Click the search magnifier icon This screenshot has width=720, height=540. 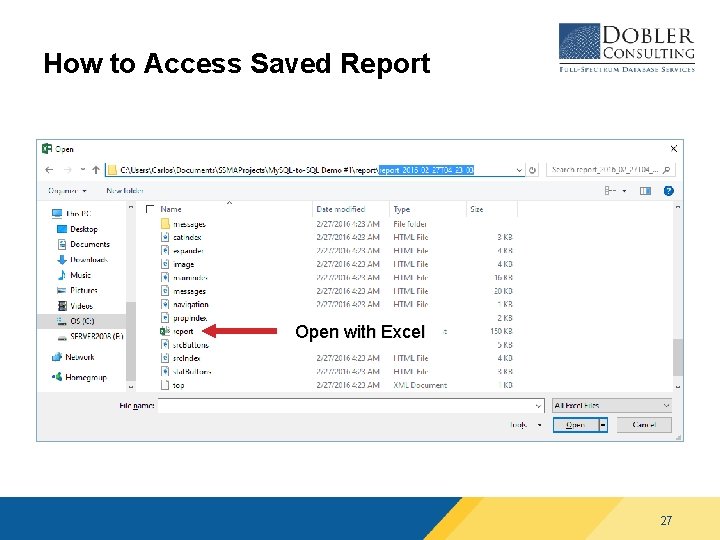pyautogui.click(x=667, y=169)
